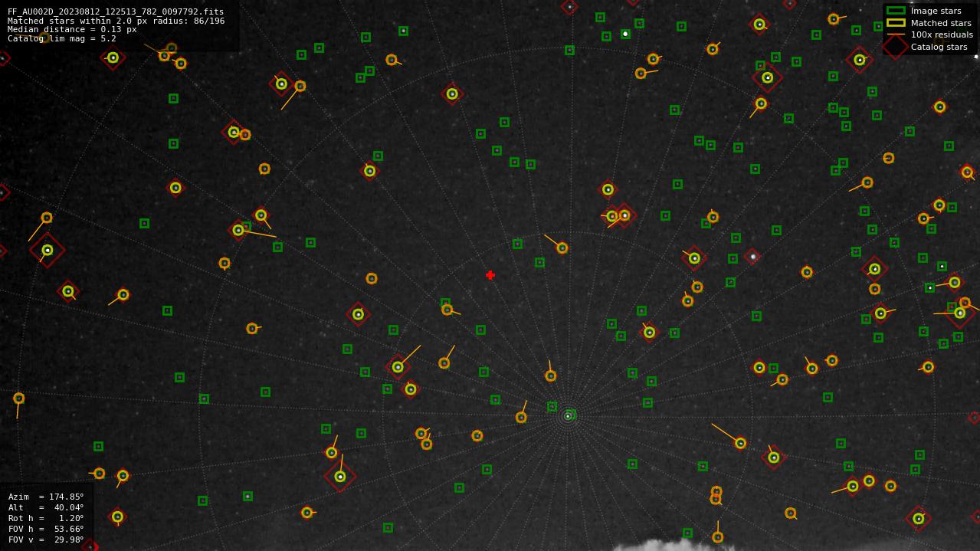This screenshot has height=551, width=980.
Task: Click the 'Matched stars' legend label
Action: [941, 23]
